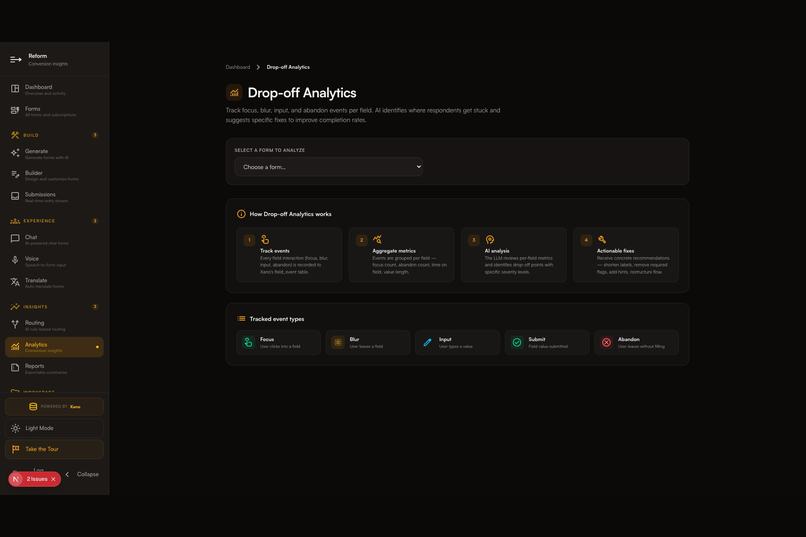The image size is (806, 537).
Task: Dismiss the 2 Issues badge
Action: click(x=53, y=479)
